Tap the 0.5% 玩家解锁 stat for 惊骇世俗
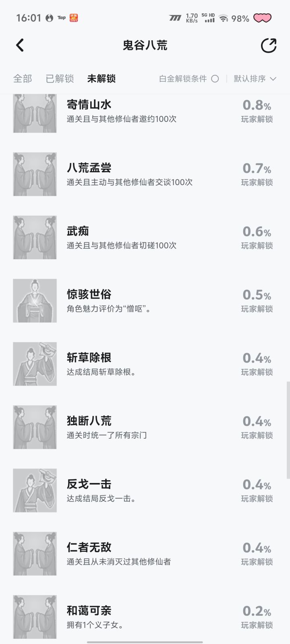290x644 pixels. click(257, 301)
